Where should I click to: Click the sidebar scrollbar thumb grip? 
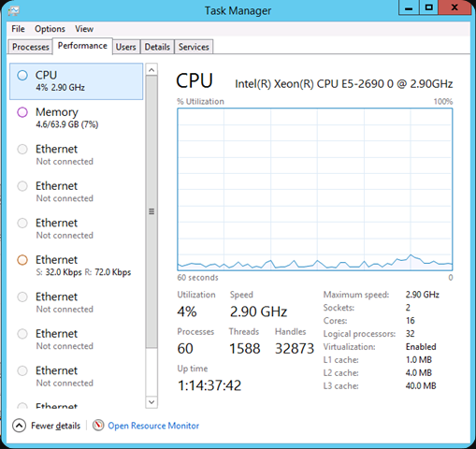tap(151, 211)
